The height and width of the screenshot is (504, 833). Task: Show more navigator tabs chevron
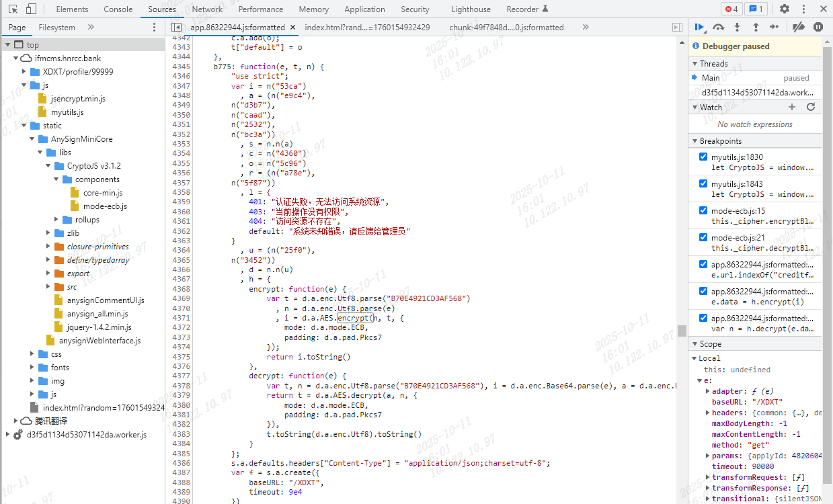[91, 28]
